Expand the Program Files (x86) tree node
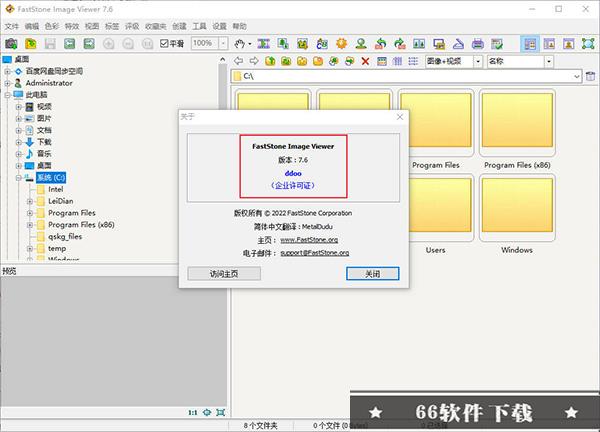 pyautogui.click(x=30, y=225)
